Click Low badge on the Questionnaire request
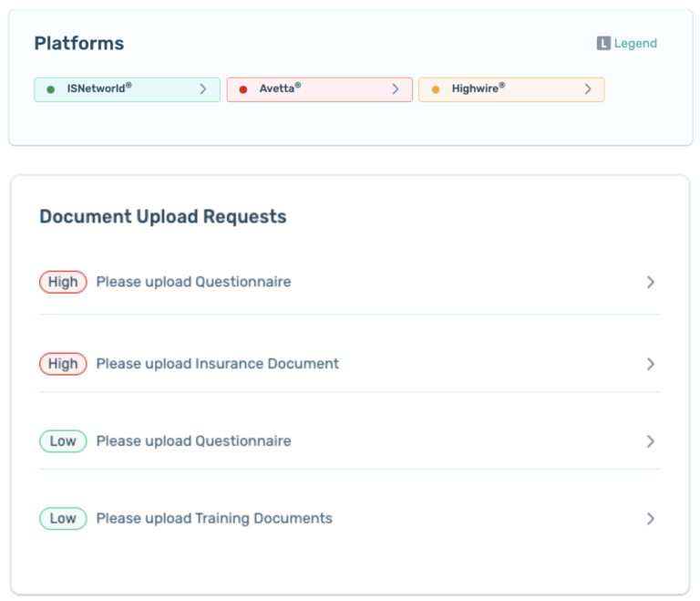The image size is (700, 601). point(63,441)
